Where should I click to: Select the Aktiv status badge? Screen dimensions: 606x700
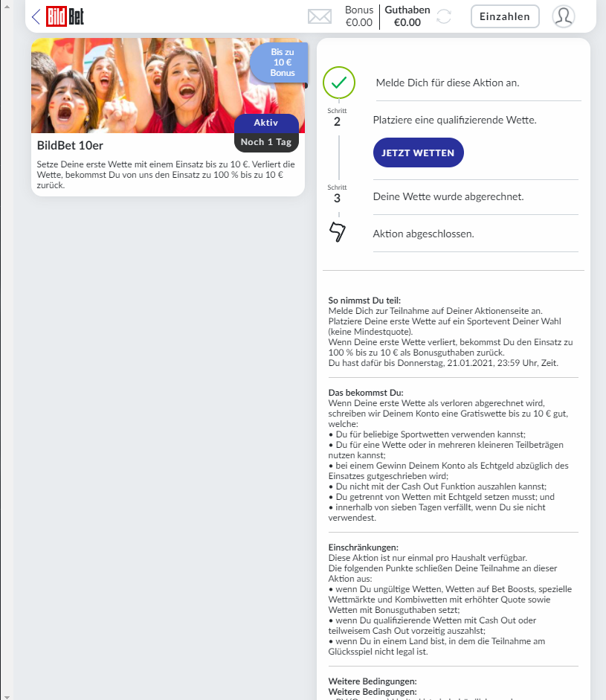[266, 123]
